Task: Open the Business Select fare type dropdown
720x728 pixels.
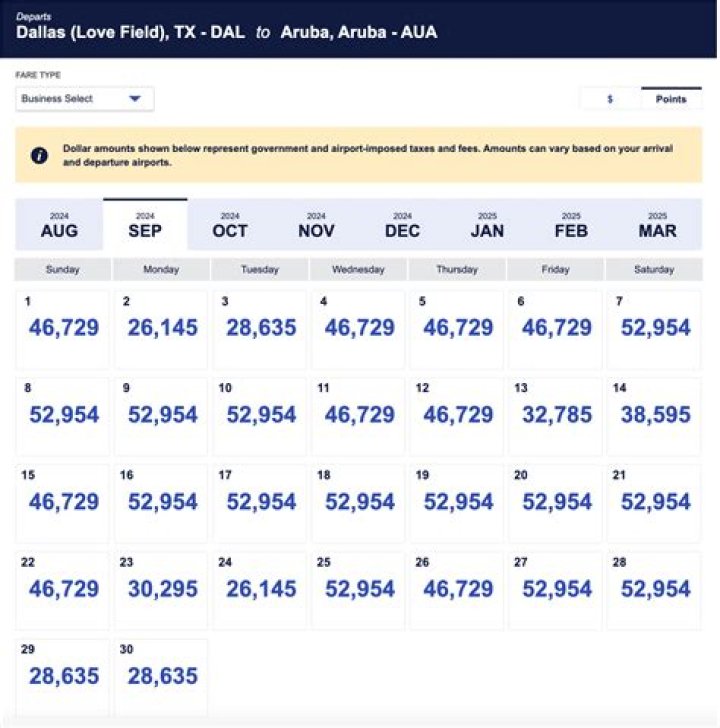Action: (84, 99)
